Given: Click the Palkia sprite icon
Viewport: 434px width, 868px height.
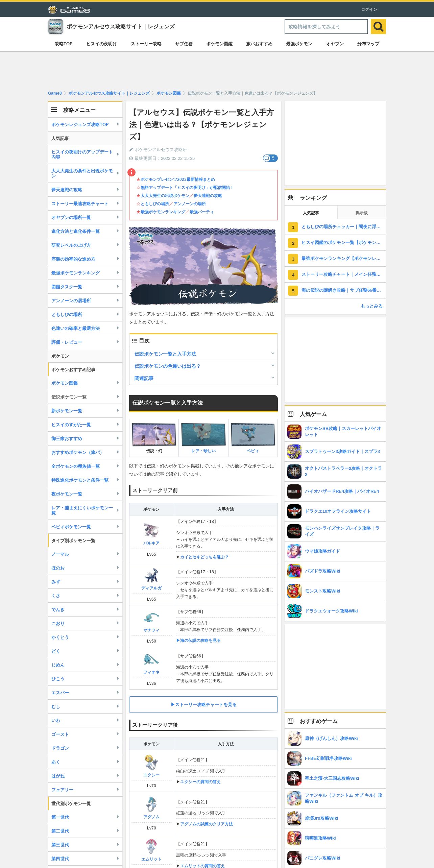Looking at the screenshot, I should (151, 530).
